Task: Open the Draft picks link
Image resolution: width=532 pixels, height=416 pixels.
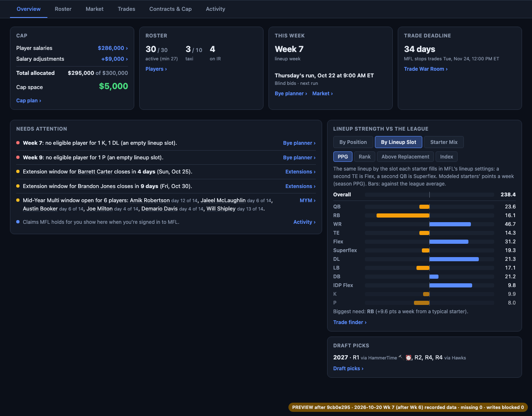Action: pos(348,369)
